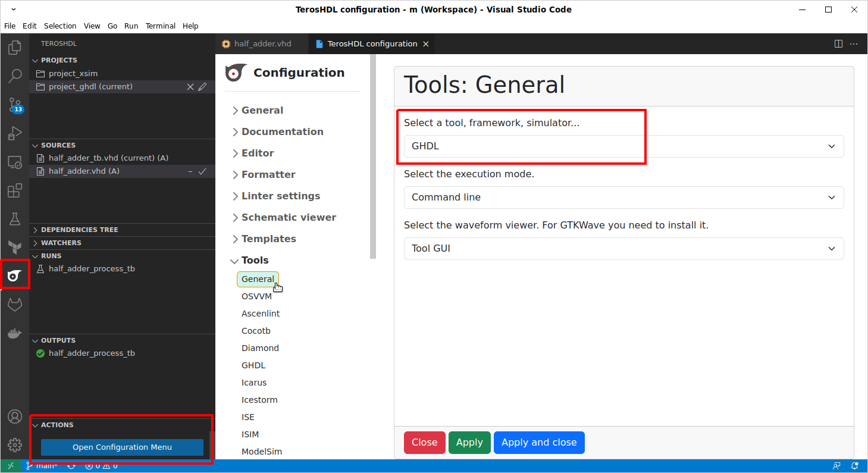
Task: Open the Edit menu
Action: (30, 26)
